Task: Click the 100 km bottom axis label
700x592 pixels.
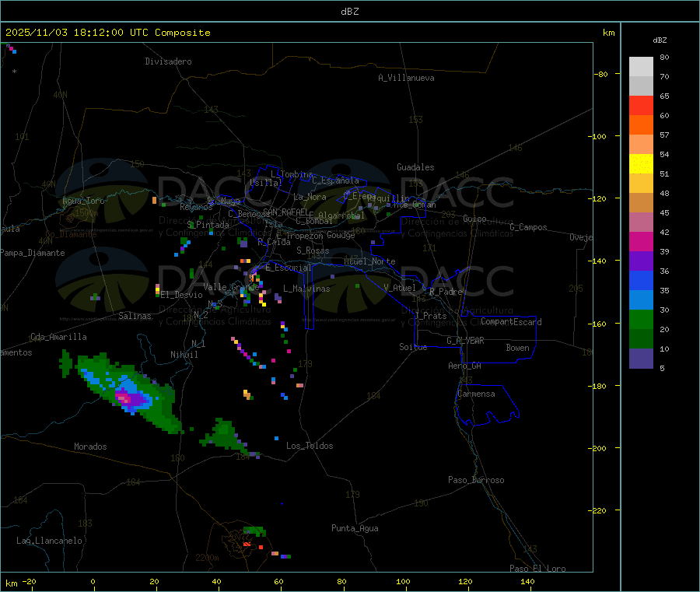Action: [x=403, y=581]
